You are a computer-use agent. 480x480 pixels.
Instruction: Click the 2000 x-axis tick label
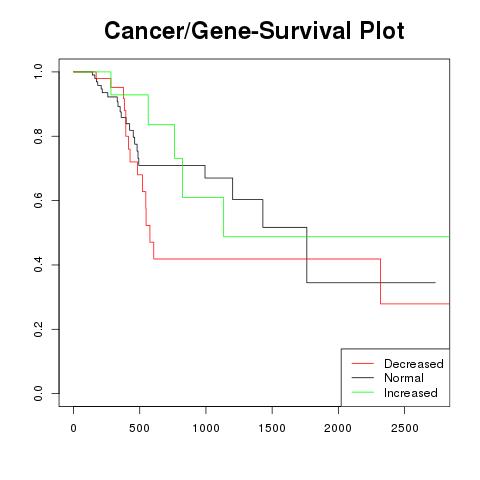[x=338, y=428]
